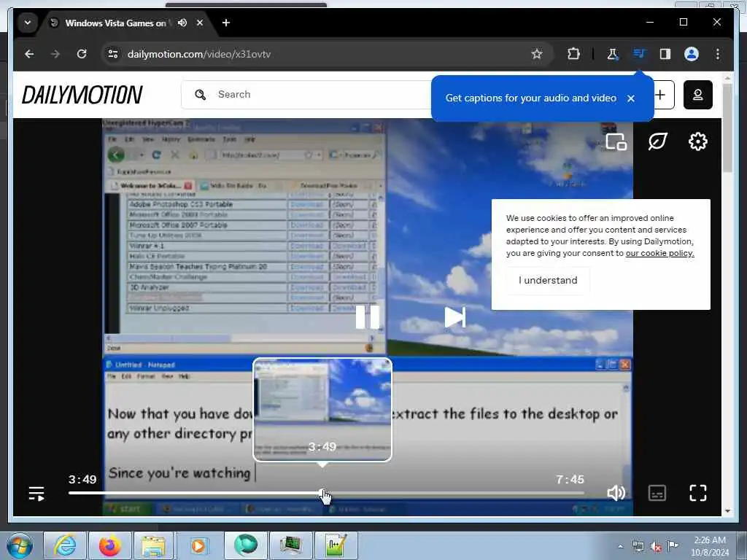Dismiss the captions tooltip with X
Viewport: 747px width, 560px height.
[x=631, y=98]
